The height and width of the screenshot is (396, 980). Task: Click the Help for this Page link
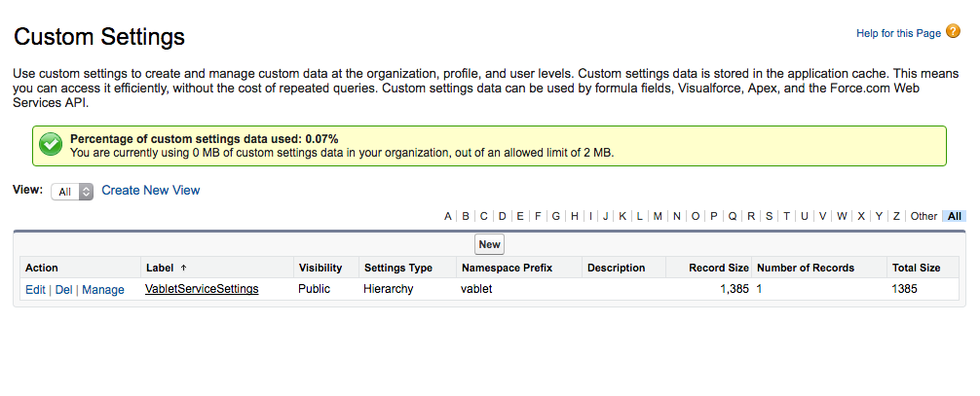[898, 34]
